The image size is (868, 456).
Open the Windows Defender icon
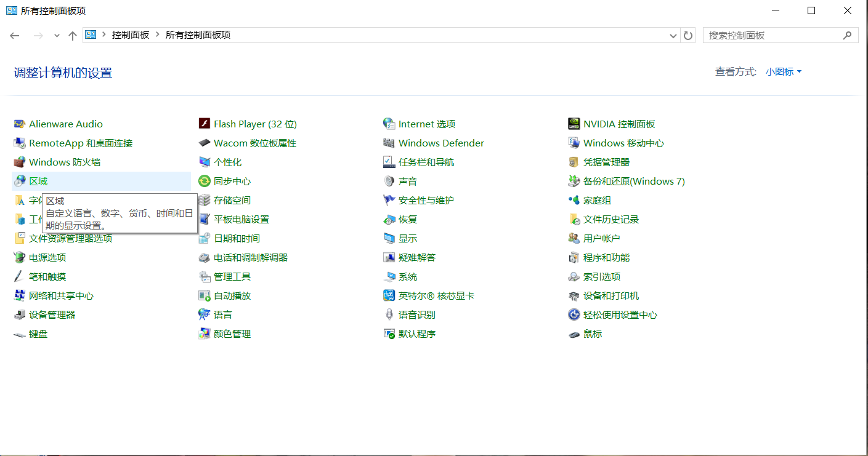coord(389,143)
